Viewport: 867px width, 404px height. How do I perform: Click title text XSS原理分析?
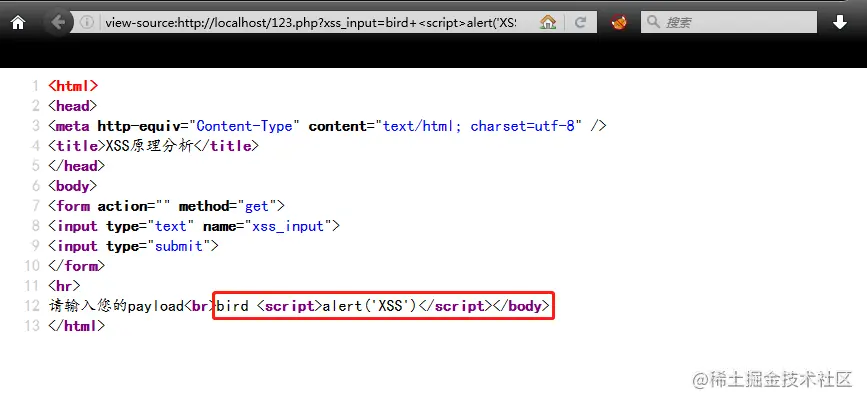149,146
